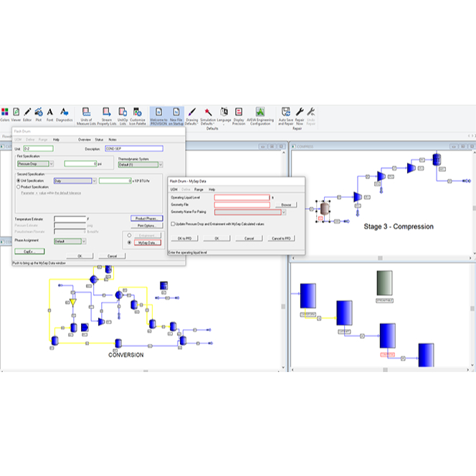The height and width of the screenshot is (476, 476).
Task: Open Stream Property Lists
Action: [107, 116]
